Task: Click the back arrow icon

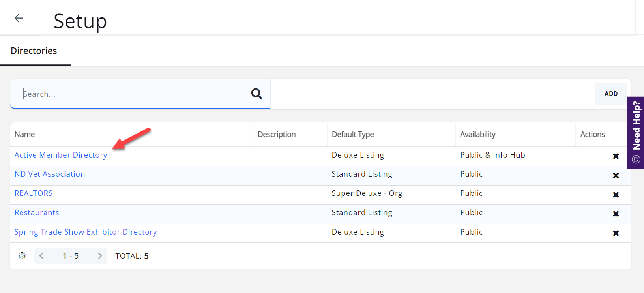Action: [19, 18]
